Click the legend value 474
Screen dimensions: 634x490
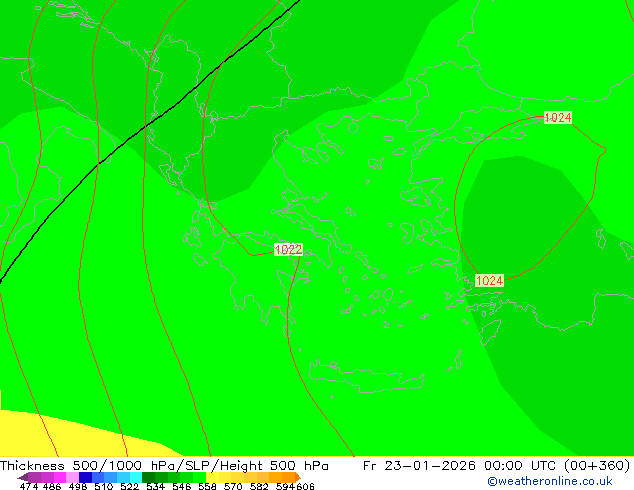29,486
